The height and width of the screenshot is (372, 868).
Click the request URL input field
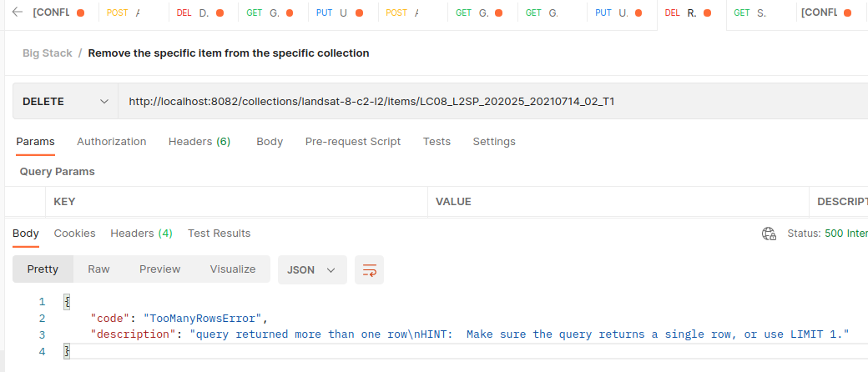[492, 101]
